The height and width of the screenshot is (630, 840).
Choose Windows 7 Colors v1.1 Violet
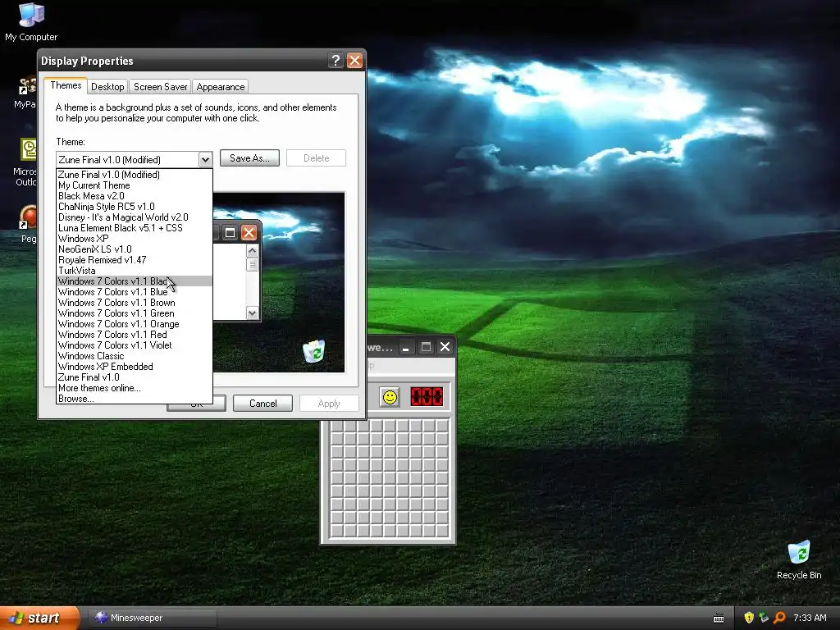(135, 345)
